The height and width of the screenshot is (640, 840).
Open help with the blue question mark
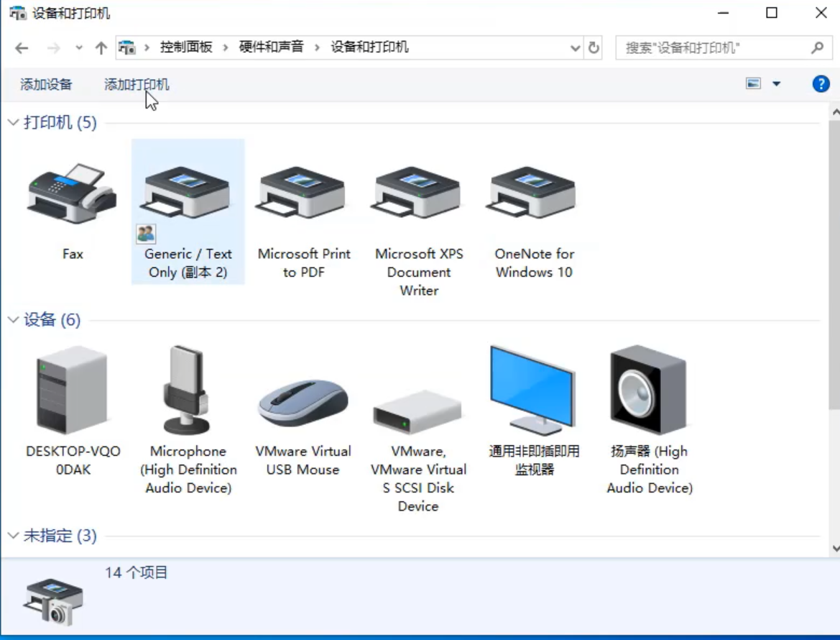click(821, 84)
